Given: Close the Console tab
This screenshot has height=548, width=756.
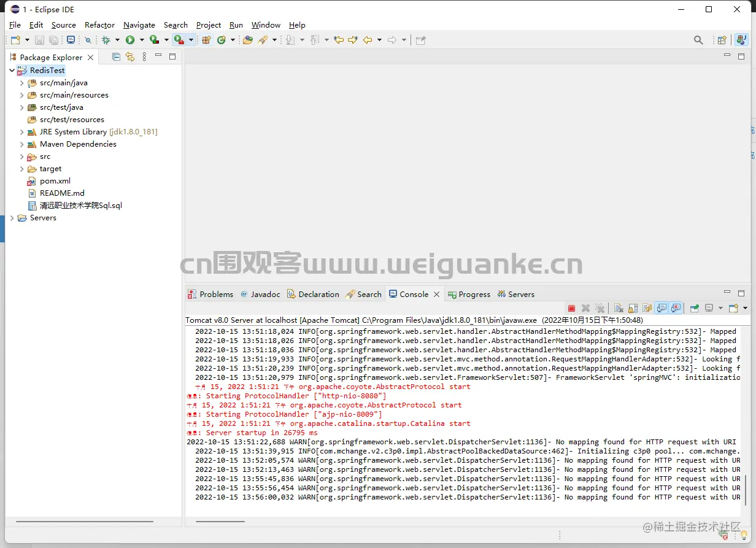Looking at the screenshot, I should click(437, 295).
